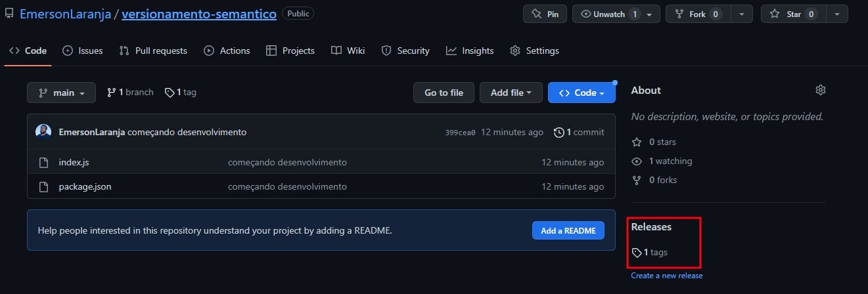Open the index.js row commit message
This screenshot has width=868, height=294.
(287, 162)
